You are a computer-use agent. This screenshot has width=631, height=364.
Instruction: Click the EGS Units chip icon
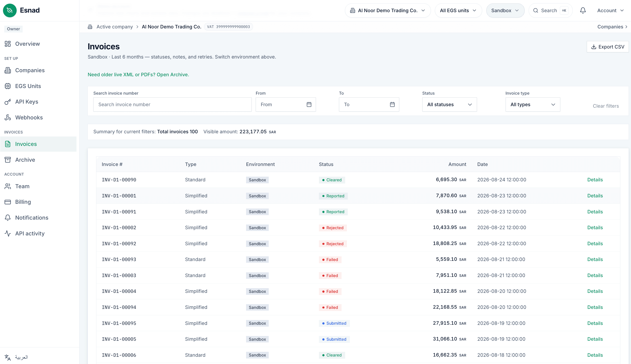click(x=8, y=86)
